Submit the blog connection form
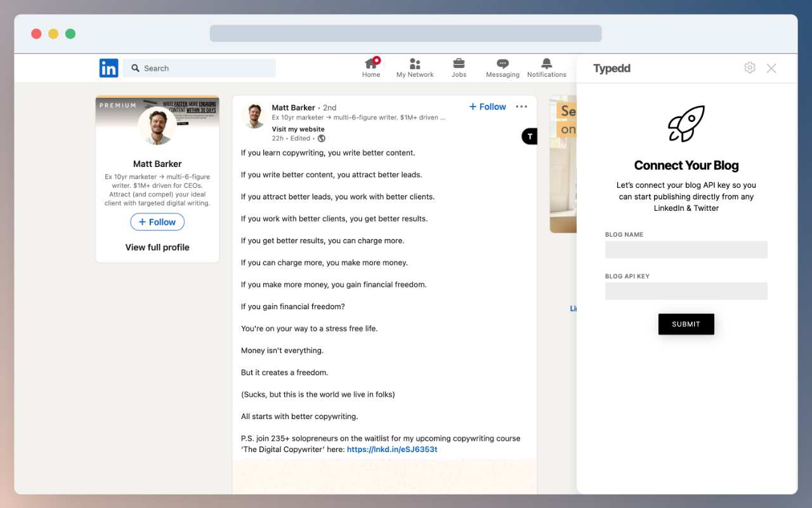This screenshot has width=812, height=508. [x=686, y=324]
